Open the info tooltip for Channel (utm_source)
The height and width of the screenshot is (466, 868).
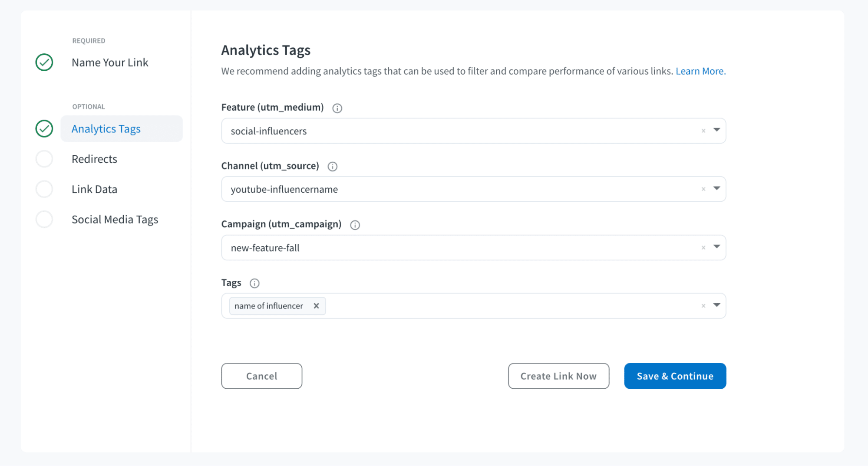point(332,166)
